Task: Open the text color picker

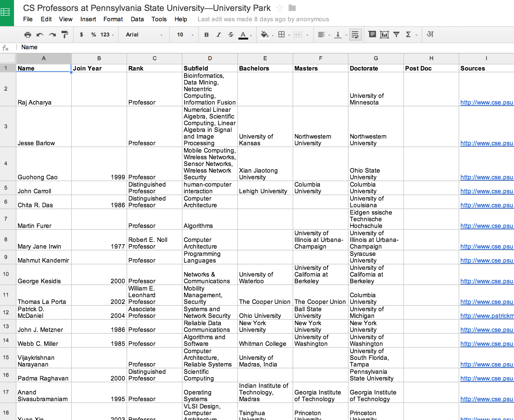Action: (x=245, y=35)
